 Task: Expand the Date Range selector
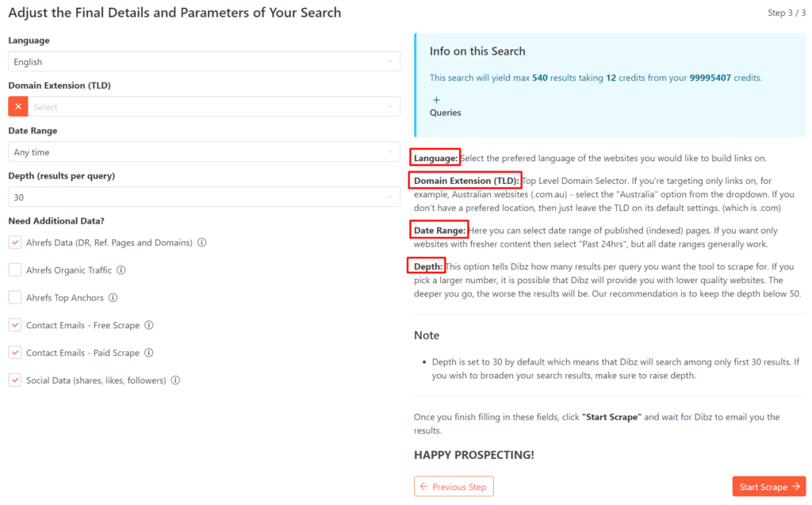(202, 151)
